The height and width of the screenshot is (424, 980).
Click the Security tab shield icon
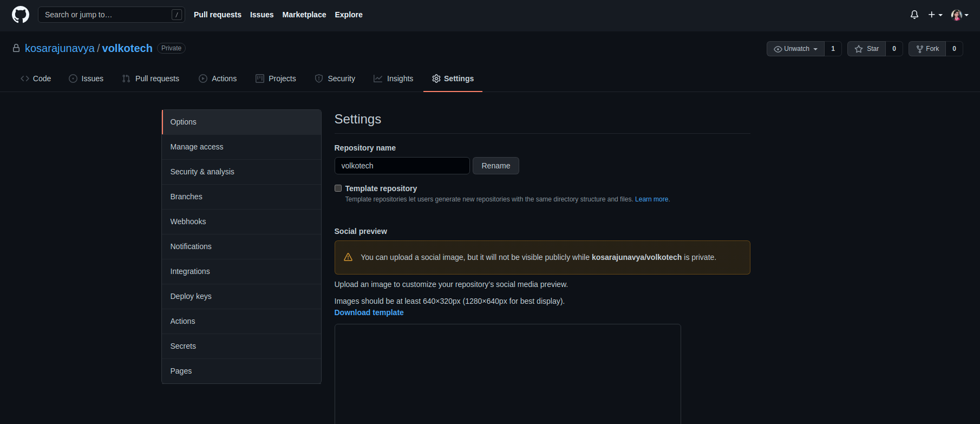click(x=319, y=79)
